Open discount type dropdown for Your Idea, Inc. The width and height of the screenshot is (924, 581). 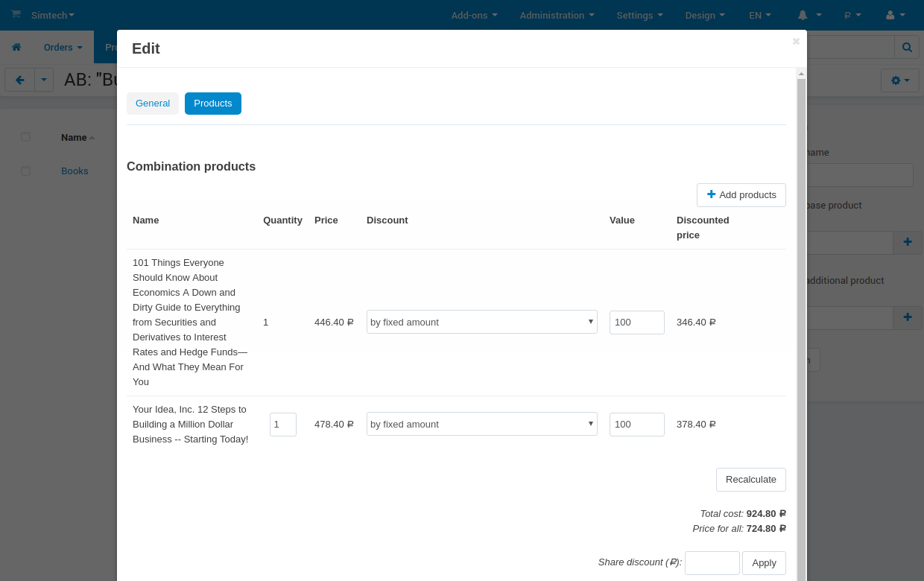point(481,424)
